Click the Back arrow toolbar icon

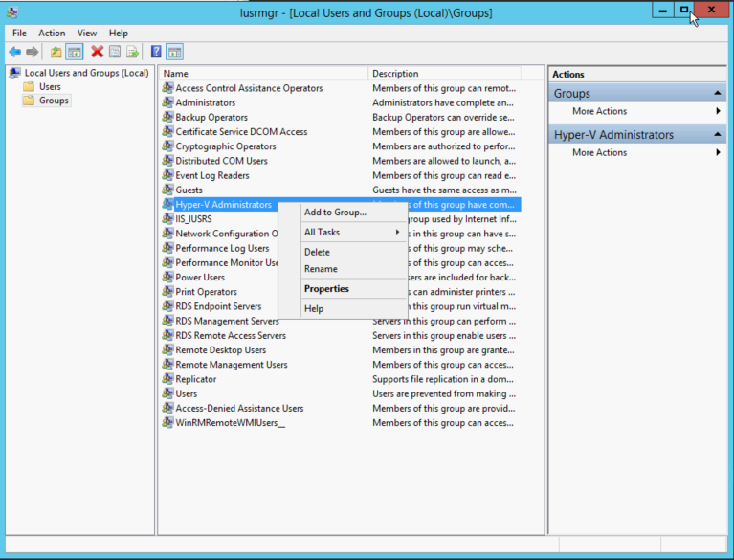point(15,52)
